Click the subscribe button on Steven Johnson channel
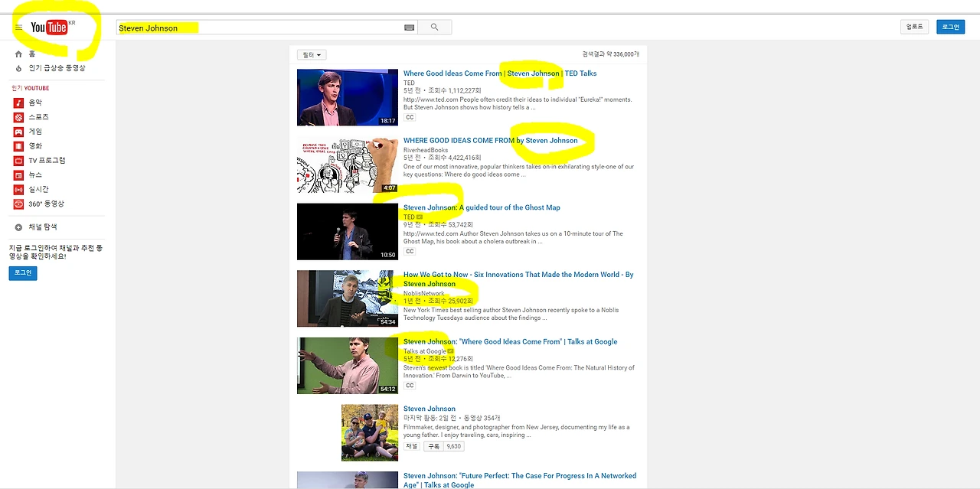 (x=434, y=446)
